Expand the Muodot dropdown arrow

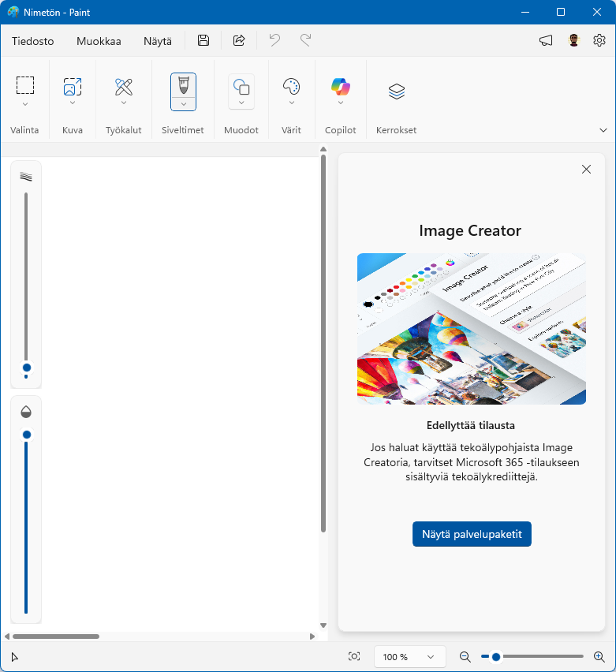pos(241,103)
